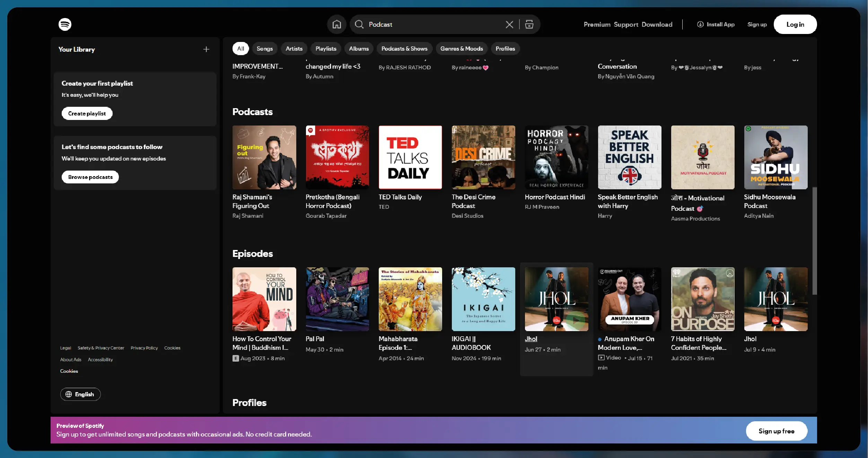Screen dimensions: 868x458
Task: Click the vertical scrollbar in results
Action: coord(814,241)
